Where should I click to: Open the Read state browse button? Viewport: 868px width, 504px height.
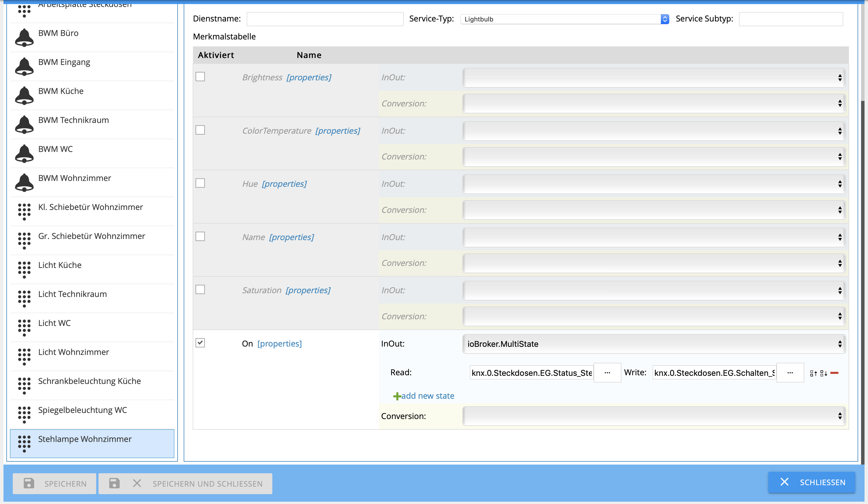[607, 373]
